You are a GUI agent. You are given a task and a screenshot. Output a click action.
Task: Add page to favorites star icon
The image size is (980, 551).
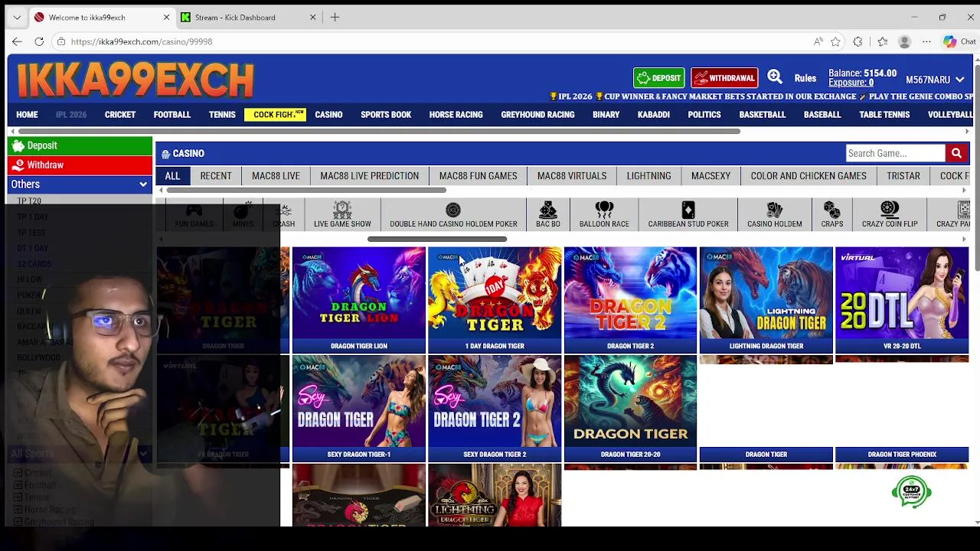[x=835, y=41]
